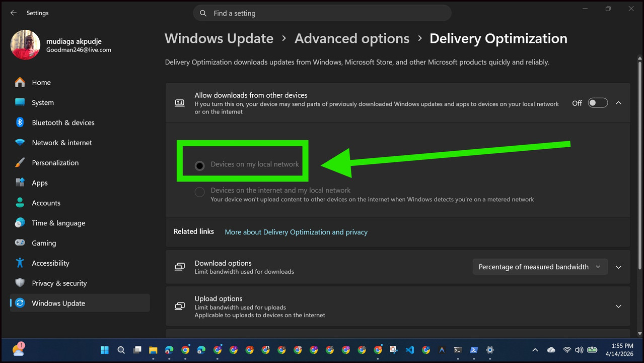Image resolution: width=644 pixels, height=363 pixels.
Task: Open Bluetooth & devices via Bluetooth icon
Action: tap(20, 123)
